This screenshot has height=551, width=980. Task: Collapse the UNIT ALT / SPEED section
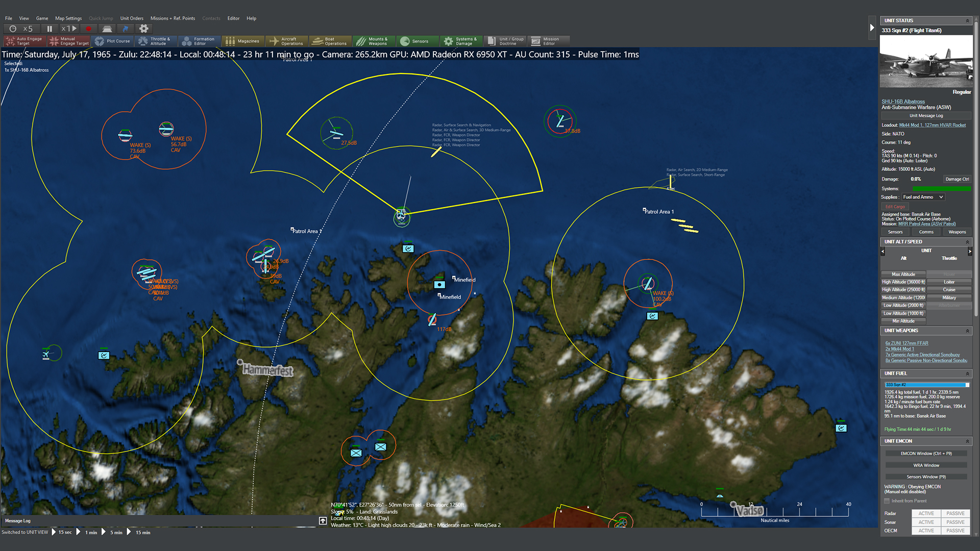click(x=967, y=242)
